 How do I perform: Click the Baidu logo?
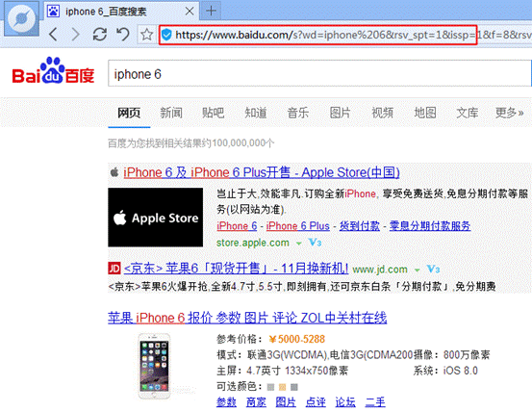click(x=53, y=70)
